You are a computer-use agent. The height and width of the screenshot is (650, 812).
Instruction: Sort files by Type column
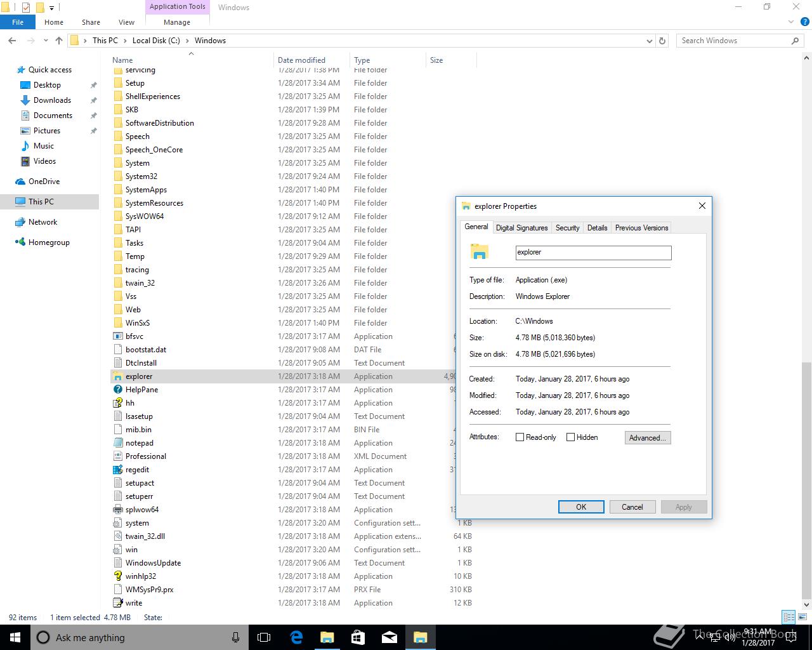pyautogui.click(x=387, y=60)
